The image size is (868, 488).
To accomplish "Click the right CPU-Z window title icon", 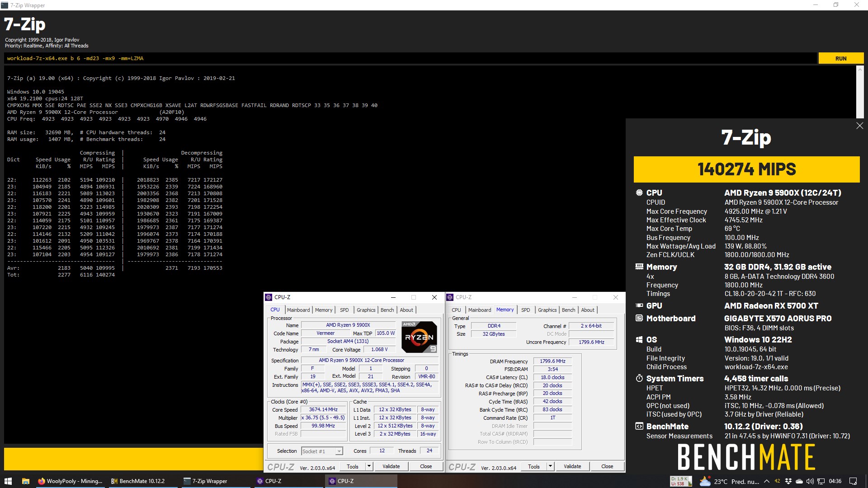I will click(450, 297).
